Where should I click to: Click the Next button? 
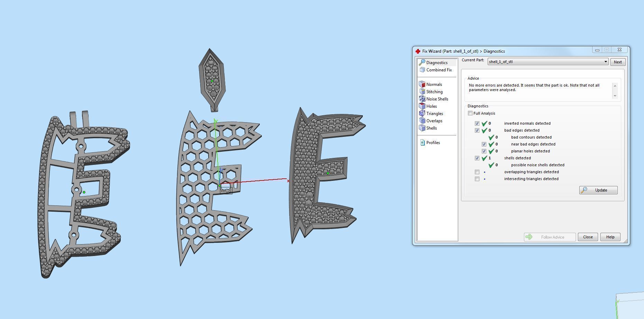(x=618, y=62)
